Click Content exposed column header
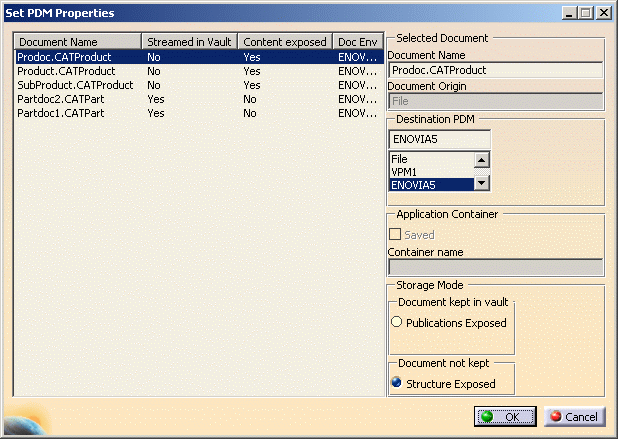This screenshot has height=439, width=618. point(285,42)
